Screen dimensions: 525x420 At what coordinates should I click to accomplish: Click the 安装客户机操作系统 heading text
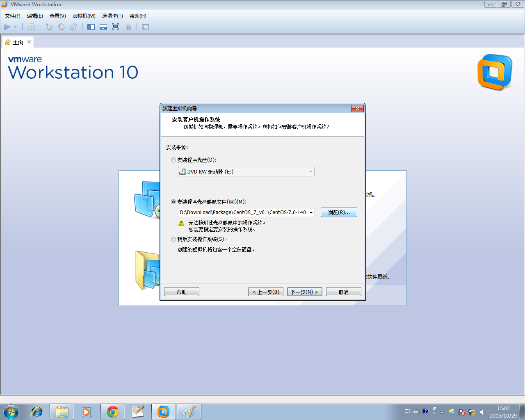point(196,119)
